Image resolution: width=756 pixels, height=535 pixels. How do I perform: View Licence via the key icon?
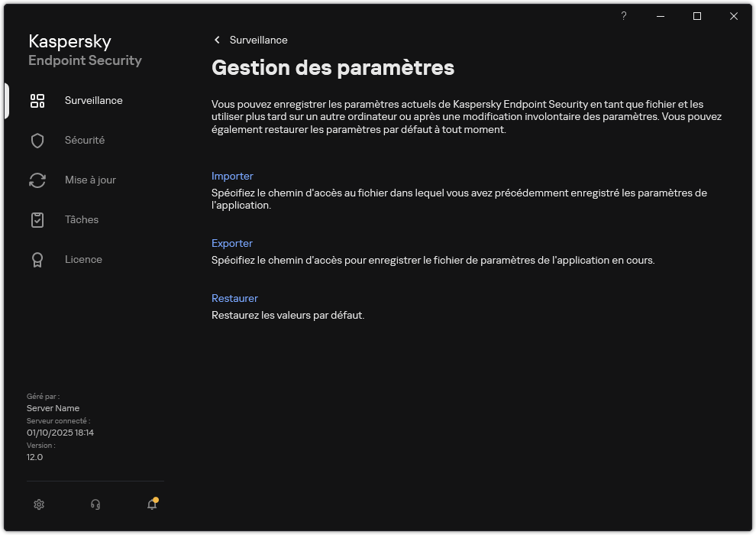[37, 259]
